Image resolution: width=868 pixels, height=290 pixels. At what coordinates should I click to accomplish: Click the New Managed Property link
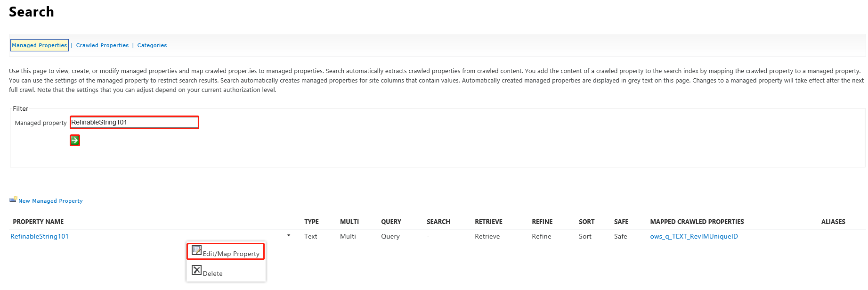[50, 201]
